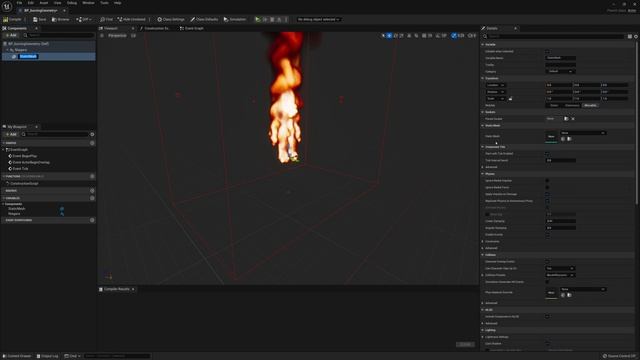The height and width of the screenshot is (360, 640).
Task: Open Details panel settings gear icon
Action: coord(636,36)
